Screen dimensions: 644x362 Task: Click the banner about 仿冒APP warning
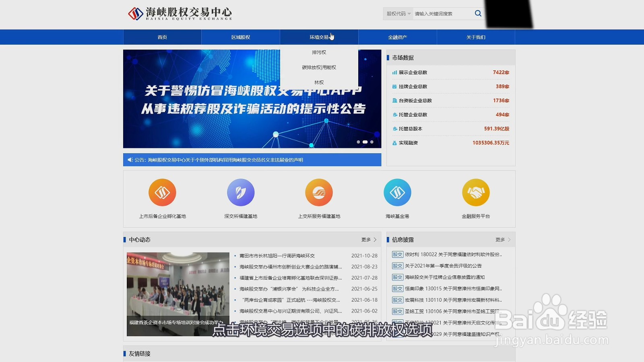click(x=252, y=99)
